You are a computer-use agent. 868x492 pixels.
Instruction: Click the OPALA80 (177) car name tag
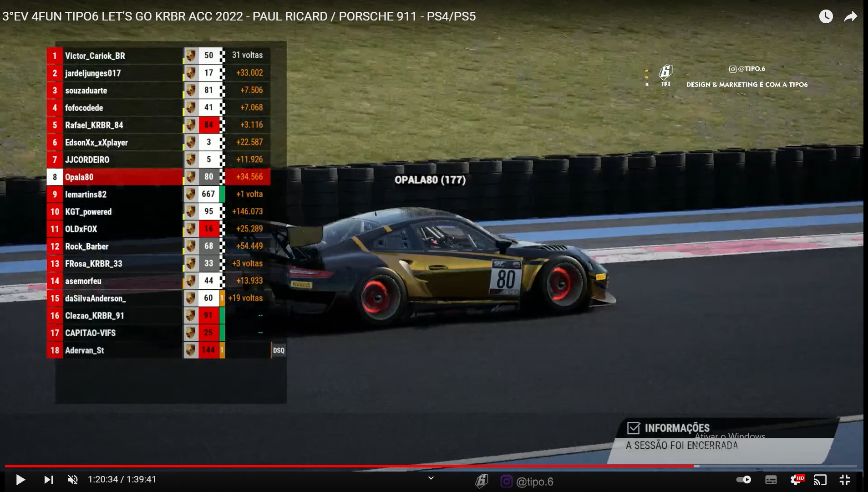[x=430, y=180]
